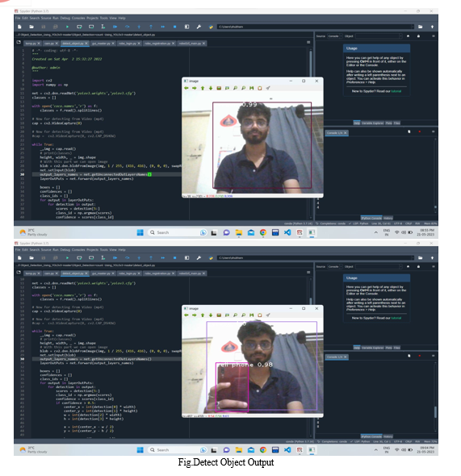
Task: Click the blue Stop debugging square in the upper toolbar
Action: pyautogui.click(x=174, y=27)
